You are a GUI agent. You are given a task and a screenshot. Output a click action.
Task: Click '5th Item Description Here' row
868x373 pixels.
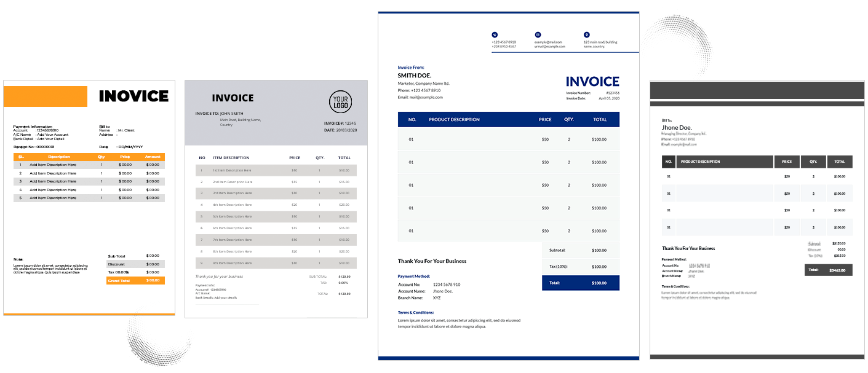click(276, 216)
